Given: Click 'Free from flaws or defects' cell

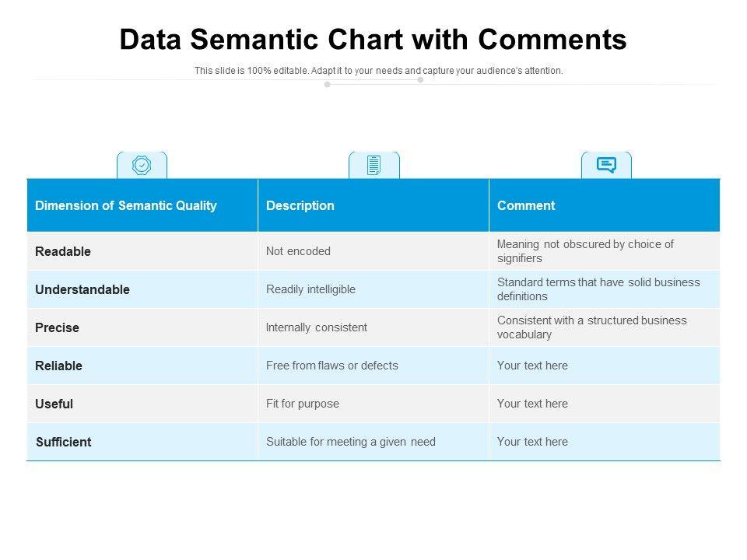Looking at the screenshot, I should pyautogui.click(x=331, y=366).
